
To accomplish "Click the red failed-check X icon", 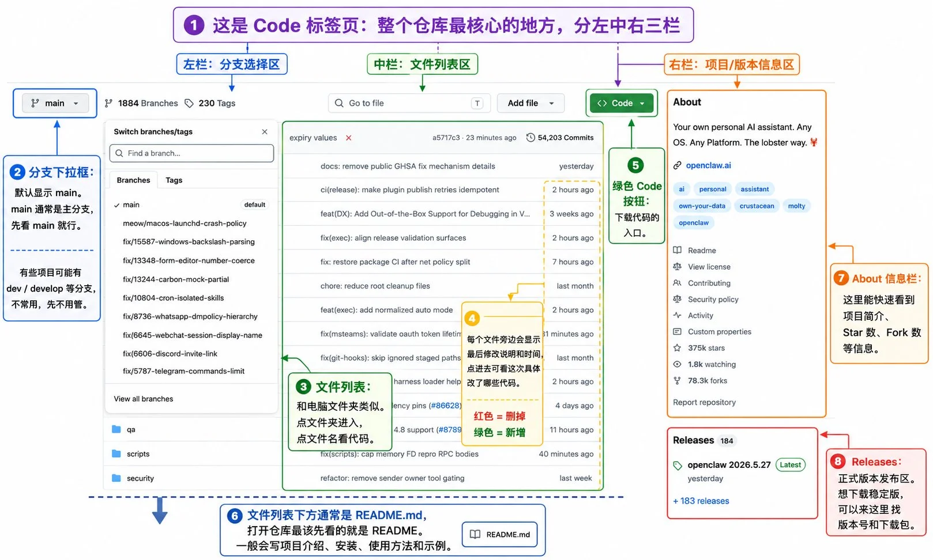I will pos(348,138).
